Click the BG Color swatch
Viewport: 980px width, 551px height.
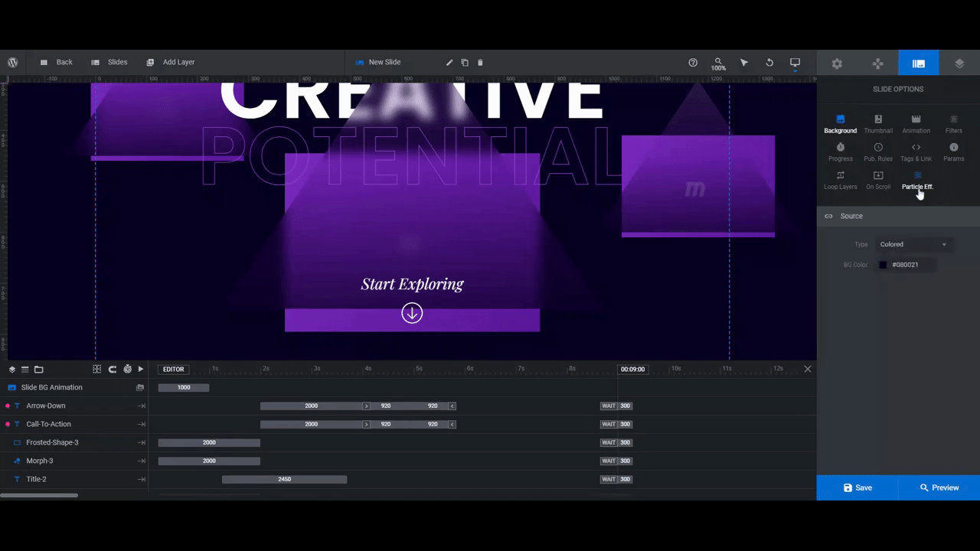(883, 265)
